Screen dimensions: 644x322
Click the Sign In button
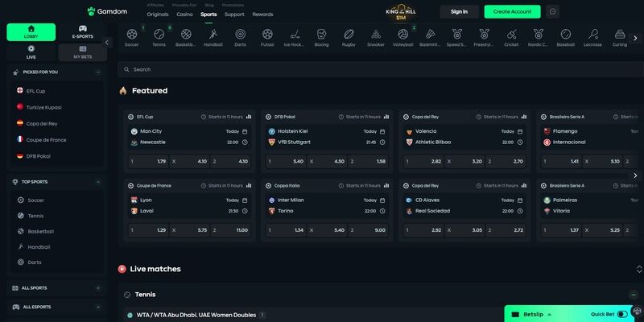459,11
